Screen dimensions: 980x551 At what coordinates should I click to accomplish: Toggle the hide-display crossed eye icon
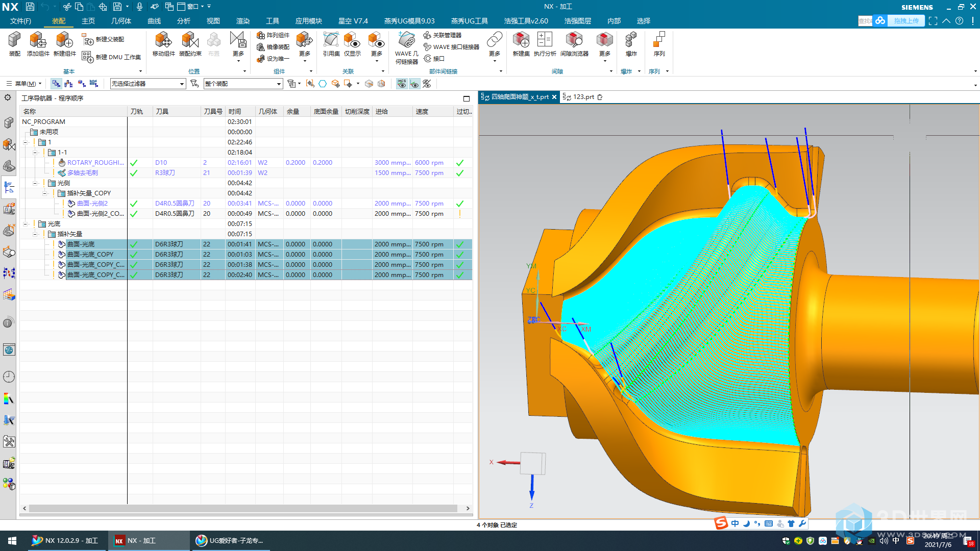point(427,84)
